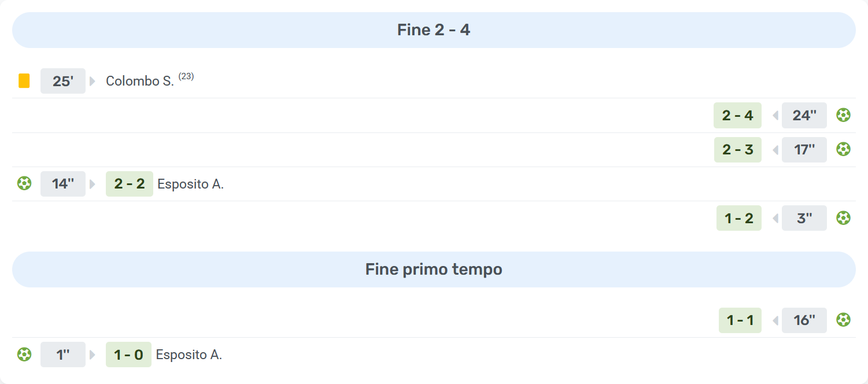Screen dimensions: 868x384
Task: Click the 2 - 3 score badge
Action: 737,150
